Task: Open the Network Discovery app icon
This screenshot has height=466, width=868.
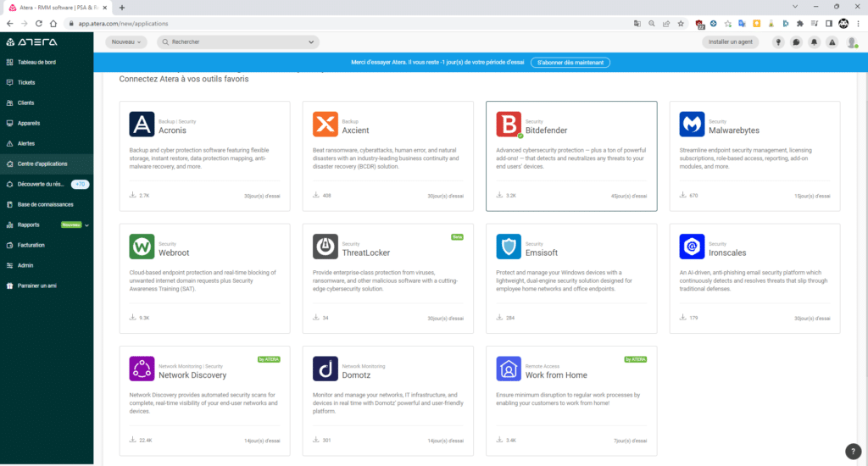Action: [x=142, y=369]
